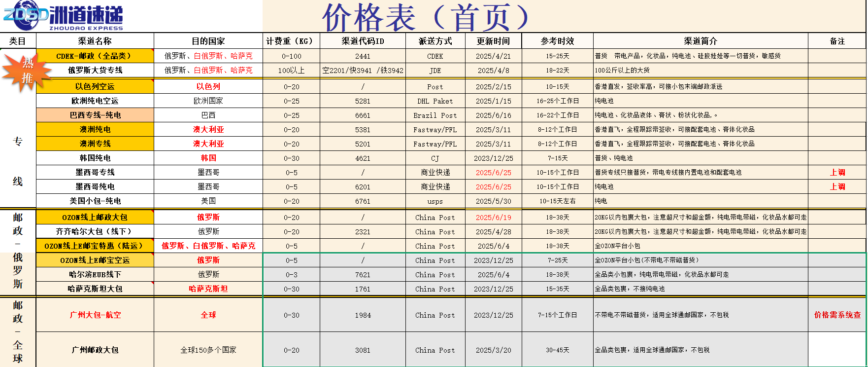Select channel code cell 6661
Image resolution: width=868 pixels, height=367 pixels.
coord(363,115)
